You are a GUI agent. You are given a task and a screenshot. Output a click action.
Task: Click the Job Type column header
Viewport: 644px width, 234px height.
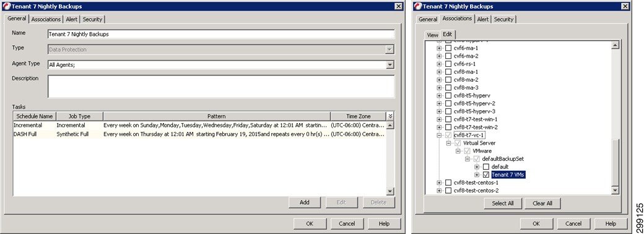pos(79,116)
